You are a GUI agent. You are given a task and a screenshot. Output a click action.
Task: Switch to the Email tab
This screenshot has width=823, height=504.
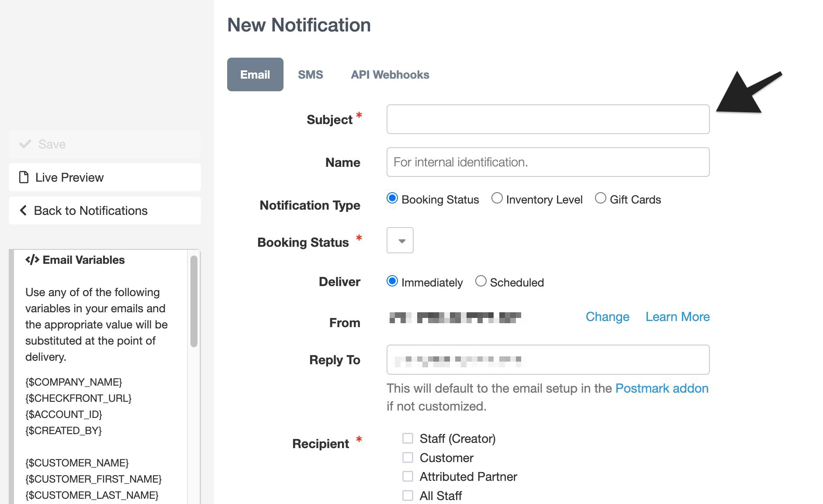coord(255,75)
